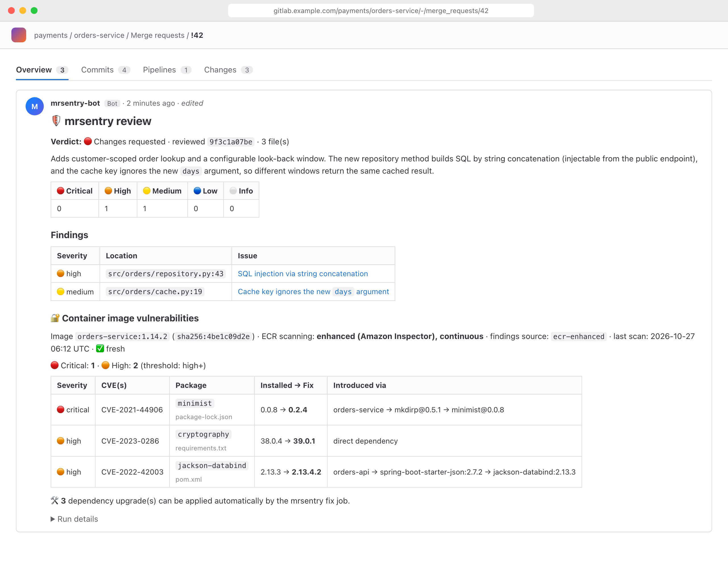Click the green fresh checkmark icon

click(x=100, y=348)
